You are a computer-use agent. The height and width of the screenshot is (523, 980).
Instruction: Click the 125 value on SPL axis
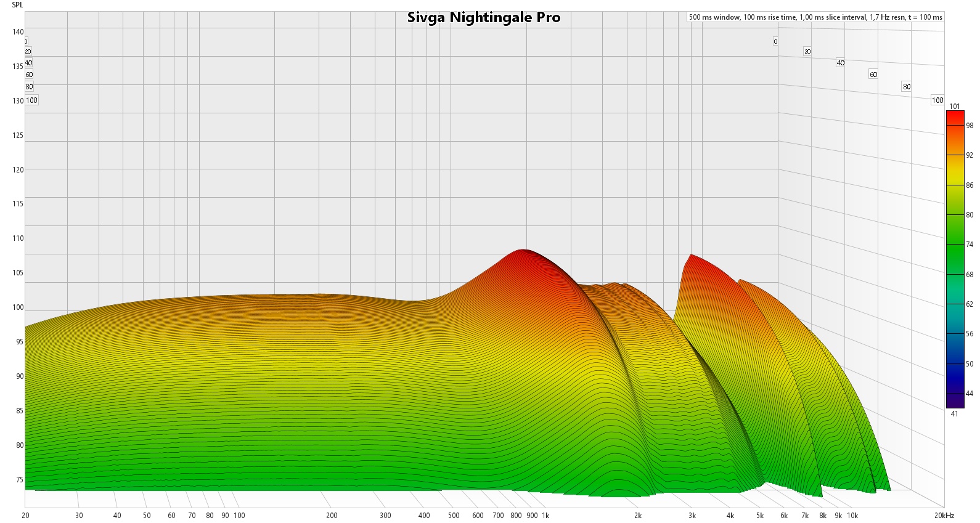pos(18,136)
